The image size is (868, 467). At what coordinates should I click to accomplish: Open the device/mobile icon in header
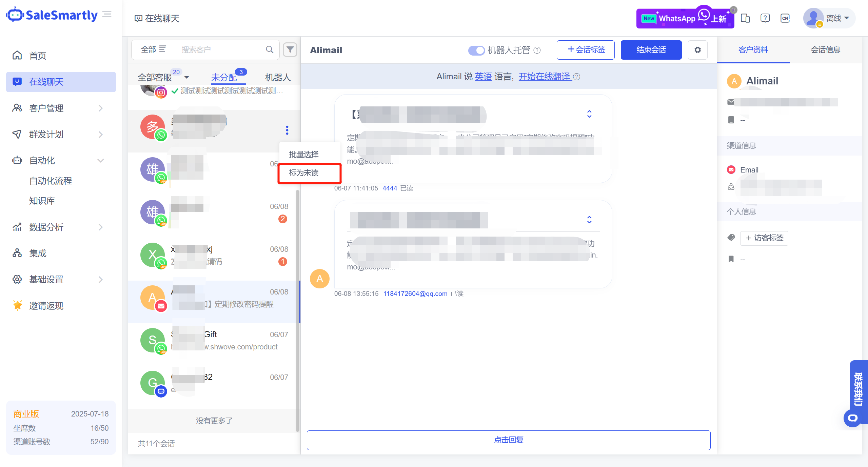(745, 18)
